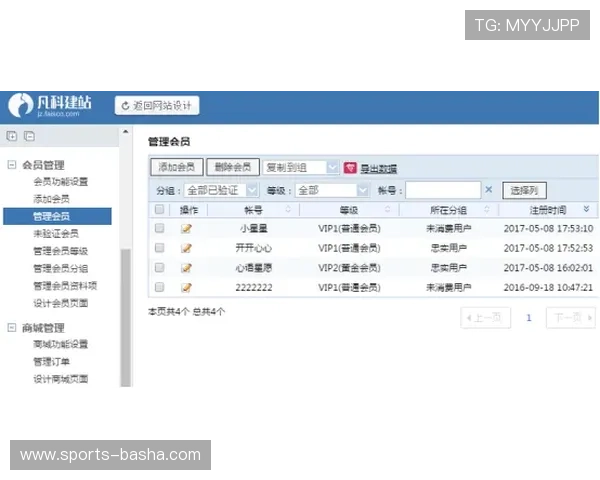This screenshot has width=600, height=480.
Task: Click the 导出数据 link
Action: click(x=378, y=168)
